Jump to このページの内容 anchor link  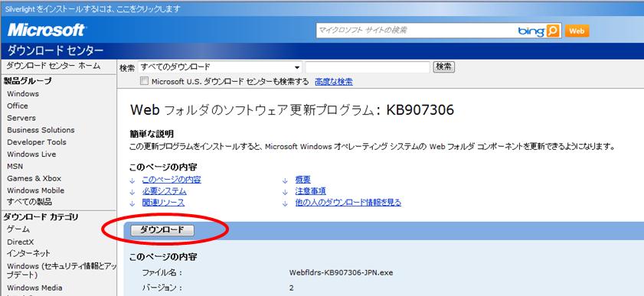172,180
